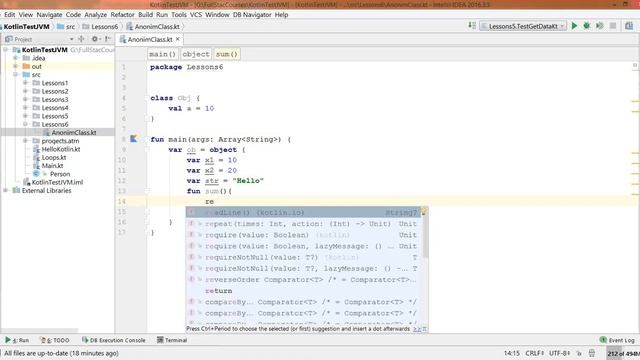640x360 pixels.
Task: Expand the Lessons5 folder
Action: coord(25,116)
